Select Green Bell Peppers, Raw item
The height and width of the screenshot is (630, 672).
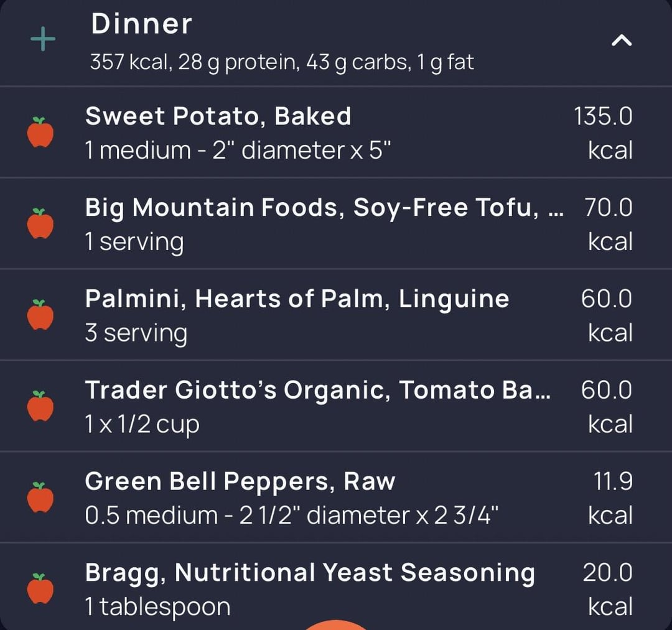pos(240,482)
